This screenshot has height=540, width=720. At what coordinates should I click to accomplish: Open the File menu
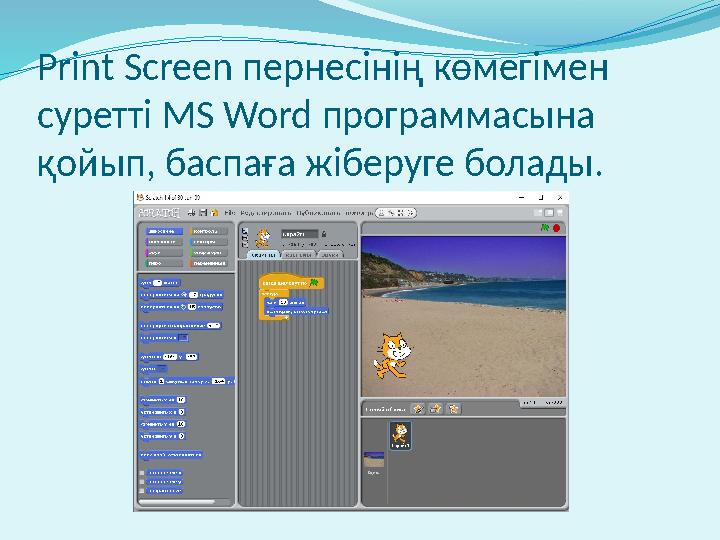coord(230,213)
